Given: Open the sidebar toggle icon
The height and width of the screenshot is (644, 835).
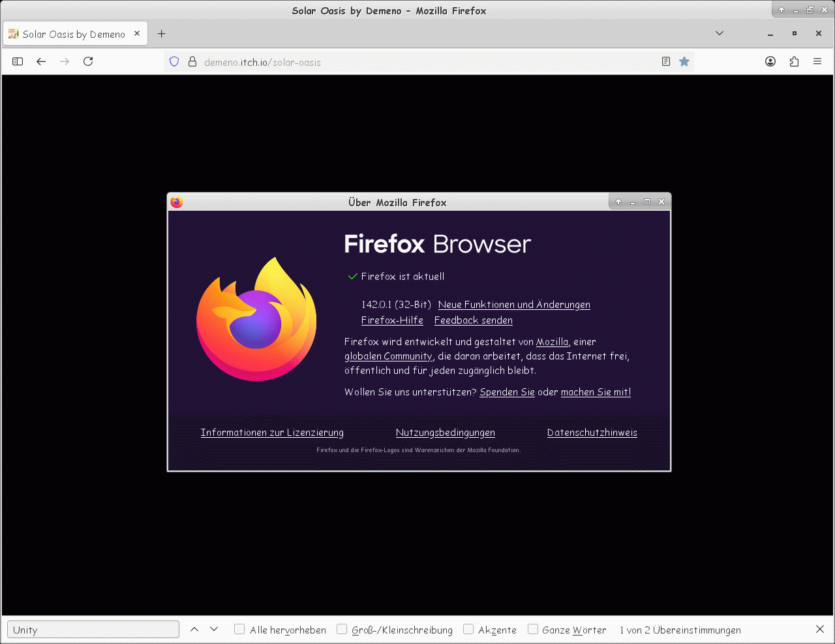Looking at the screenshot, I should [x=18, y=61].
